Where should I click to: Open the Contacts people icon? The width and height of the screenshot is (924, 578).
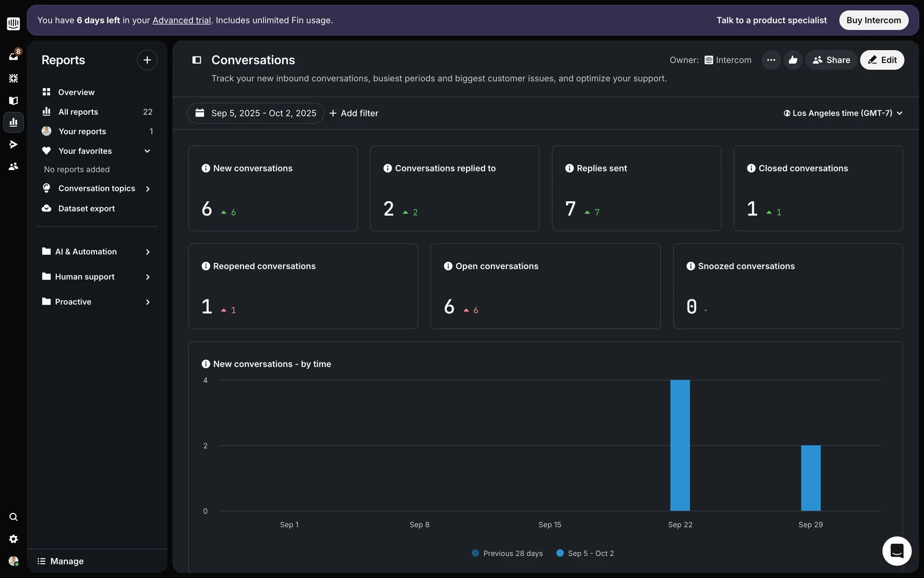(x=13, y=166)
